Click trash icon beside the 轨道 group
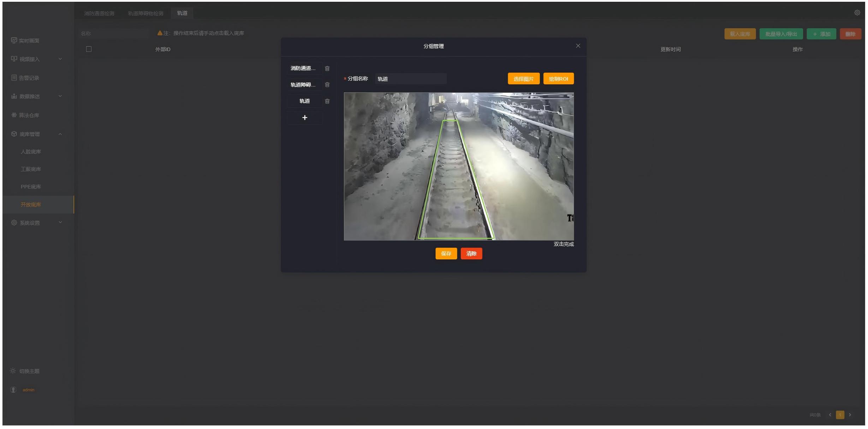The height and width of the screenshot is (429, 868). point(327,101)
